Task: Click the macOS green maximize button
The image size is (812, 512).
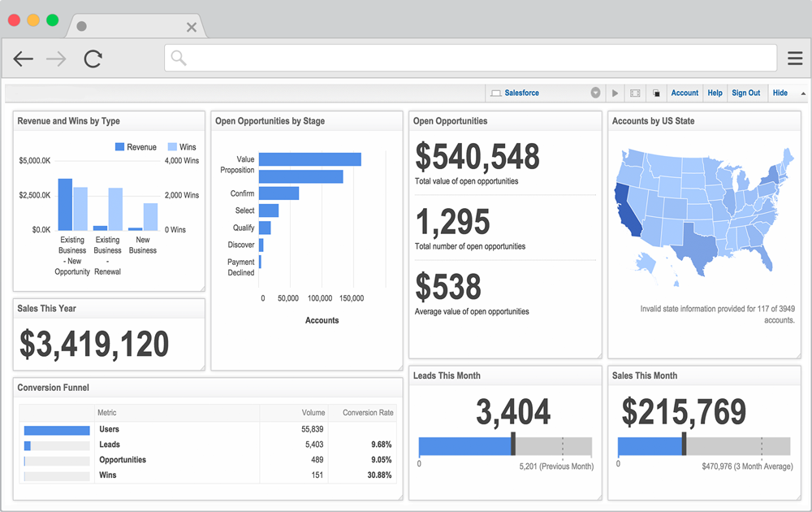Action: pos(52,20)
